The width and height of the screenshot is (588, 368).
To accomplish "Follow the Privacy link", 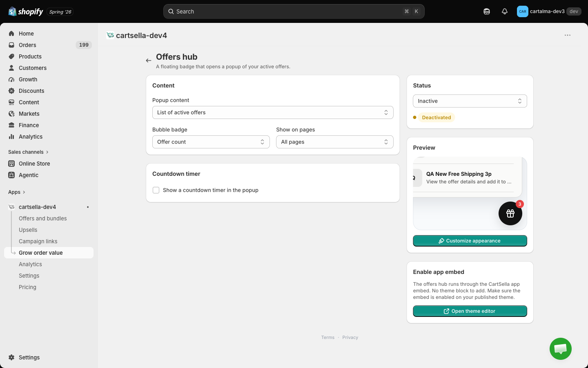I will pyautogui.click(x=350, y=337).
